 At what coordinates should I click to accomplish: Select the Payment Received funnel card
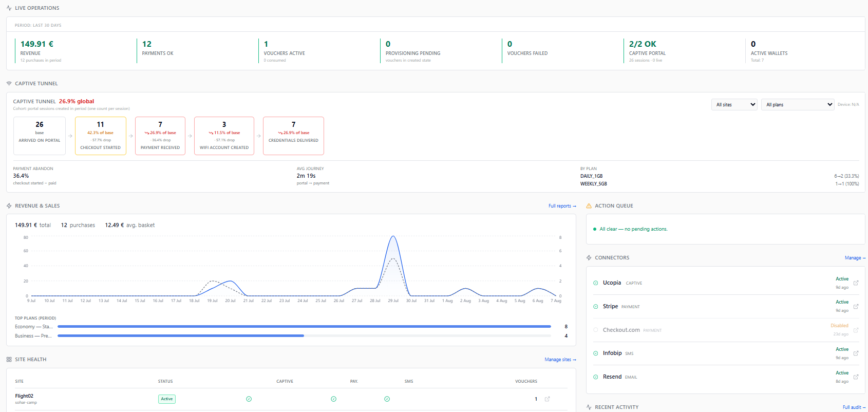click(x=160, y=136)
